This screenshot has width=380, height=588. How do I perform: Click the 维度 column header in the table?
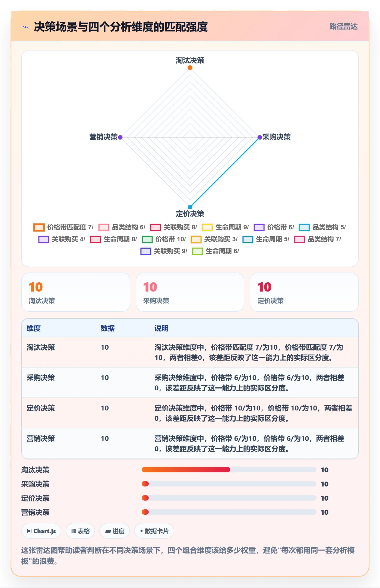[x=34, y=328]
